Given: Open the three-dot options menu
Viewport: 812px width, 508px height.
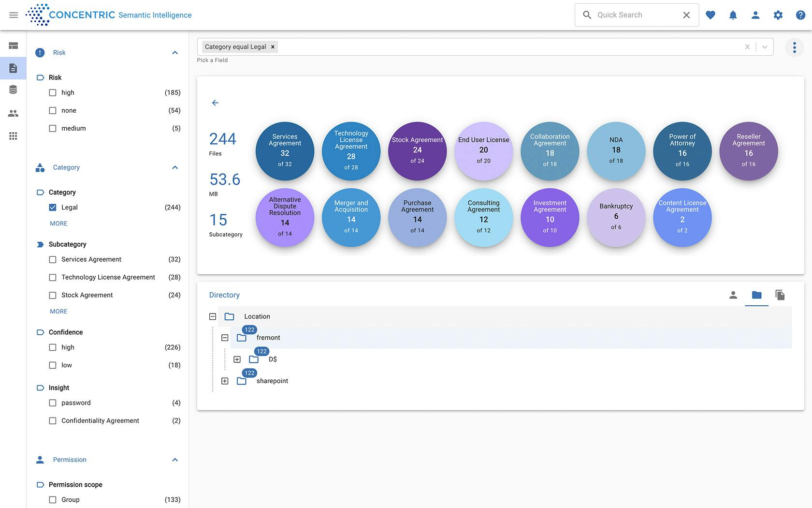Looking at the screenshot, I should click(794, 47).
